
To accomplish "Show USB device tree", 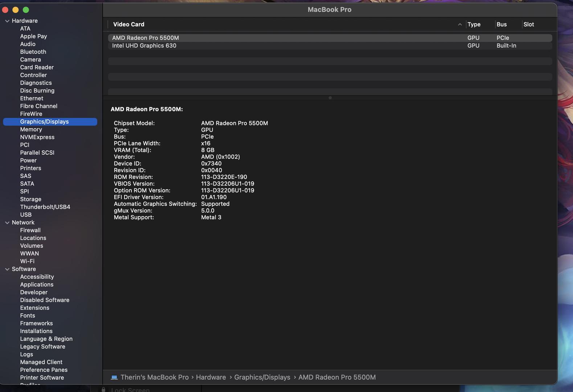I will pyautogui.click(x=26, y=215).
